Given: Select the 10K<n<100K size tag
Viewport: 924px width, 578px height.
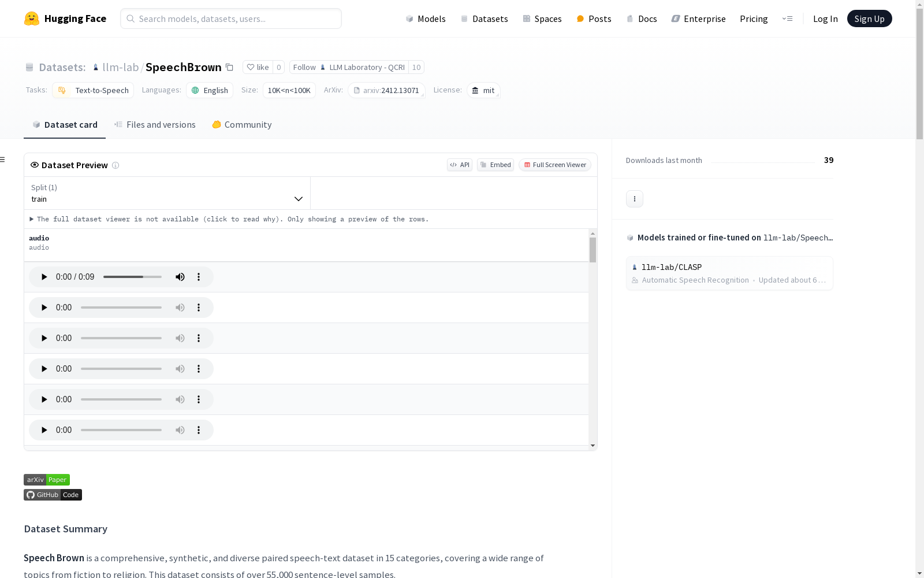Looking at the screenshot, I should (289, 90).
